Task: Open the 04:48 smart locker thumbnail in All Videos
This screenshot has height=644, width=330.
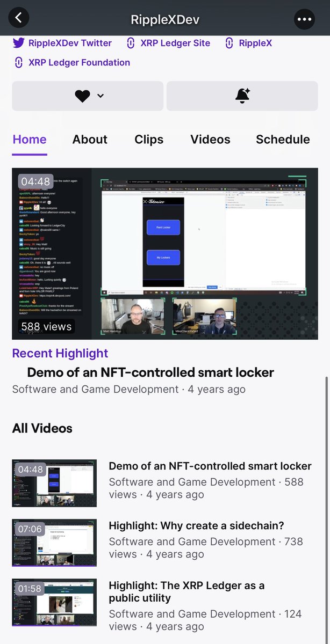Action: pos(54,483)
